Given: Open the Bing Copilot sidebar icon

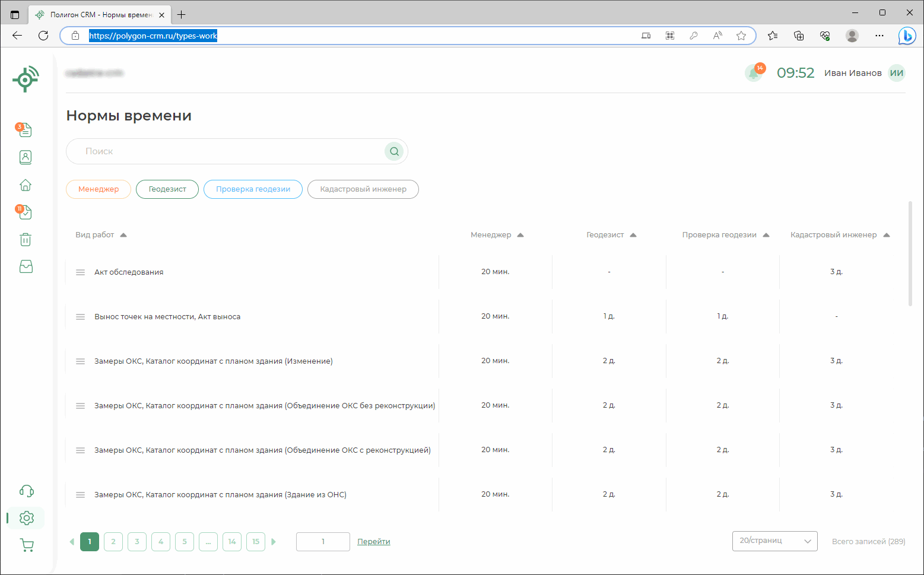Looking at the screenshot, I should tap(907, 36).
